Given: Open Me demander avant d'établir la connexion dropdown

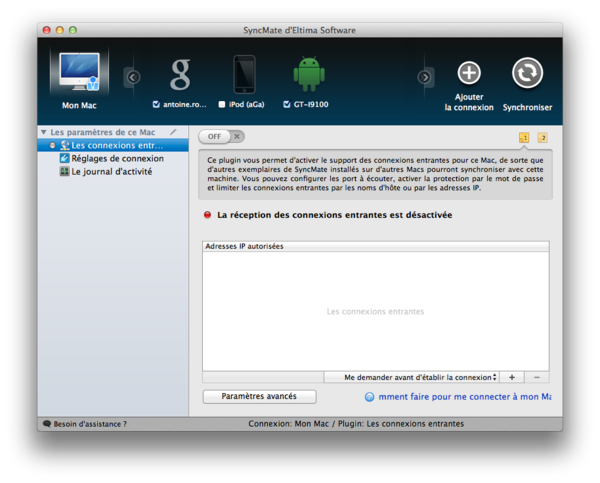Looking at the screenshot, I should pyautogui.click(x=411, y=377).
